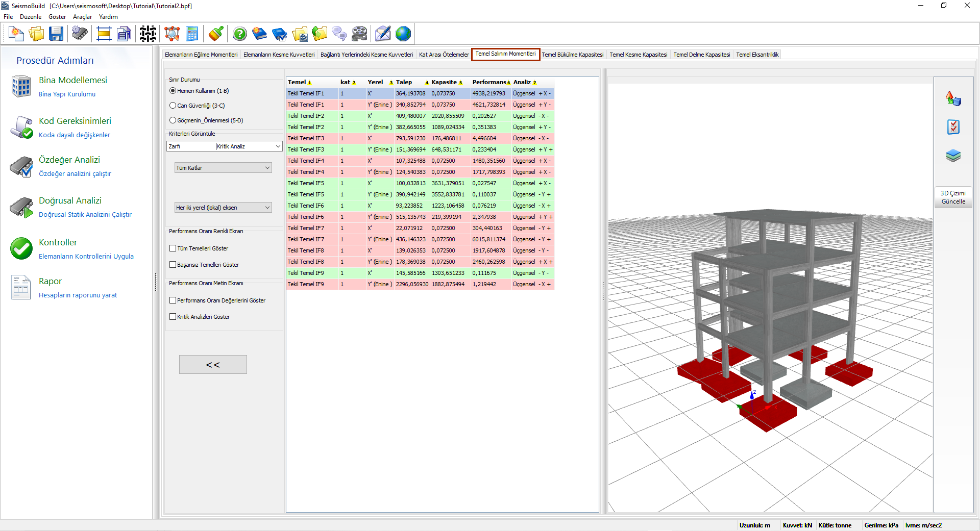Click the layers icon beside 3D view
The width and height of the screenshot is (980, 531).
click(x=953, y=156)
